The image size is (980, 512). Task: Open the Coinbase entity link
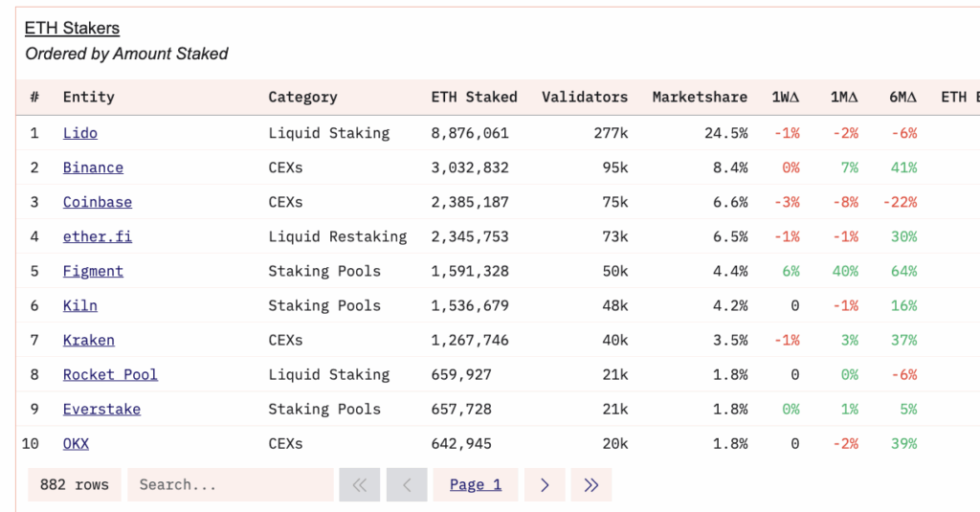click(x=98, y=202)
